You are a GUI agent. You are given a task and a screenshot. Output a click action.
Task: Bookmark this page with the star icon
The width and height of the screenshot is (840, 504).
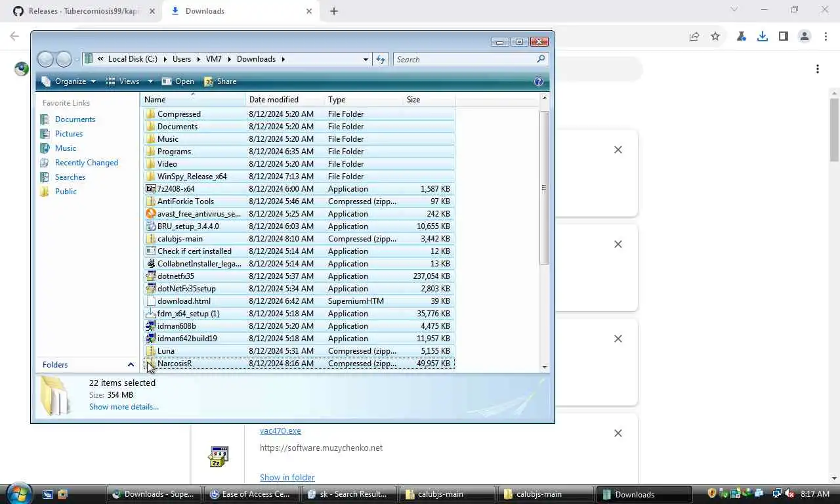point(715,37)
